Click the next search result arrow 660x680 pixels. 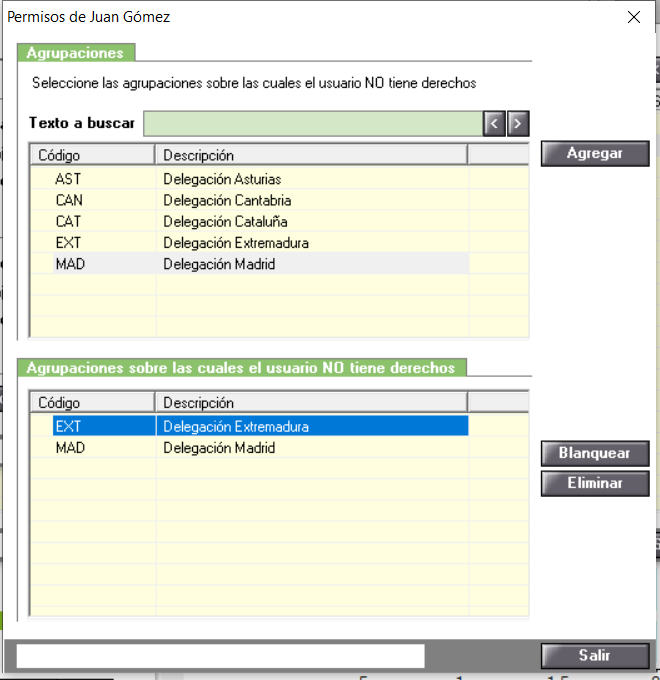(x=518, y=124)
